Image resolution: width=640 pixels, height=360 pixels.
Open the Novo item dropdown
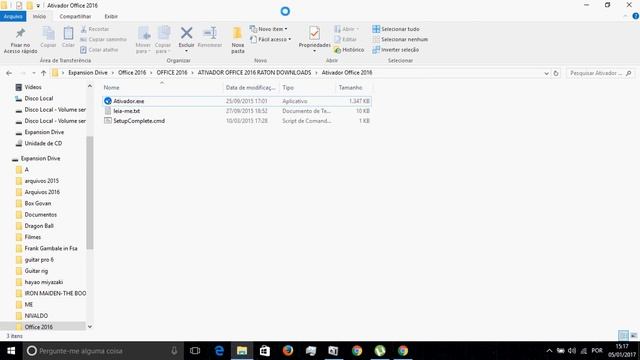click(x=269, y=29)
